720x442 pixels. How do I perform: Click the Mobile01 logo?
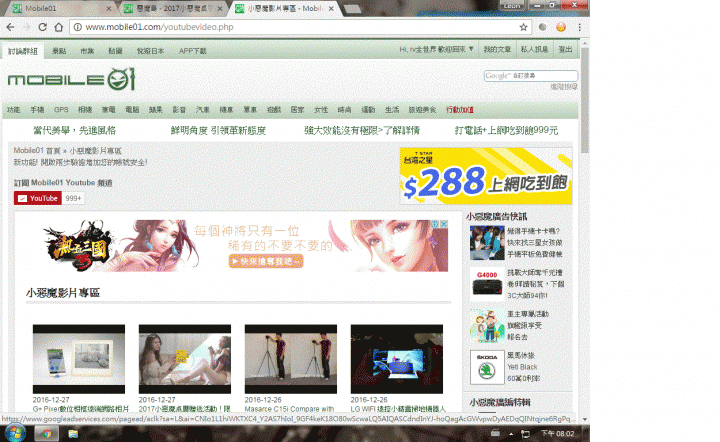pyautogui.click(x=71, y=79)
